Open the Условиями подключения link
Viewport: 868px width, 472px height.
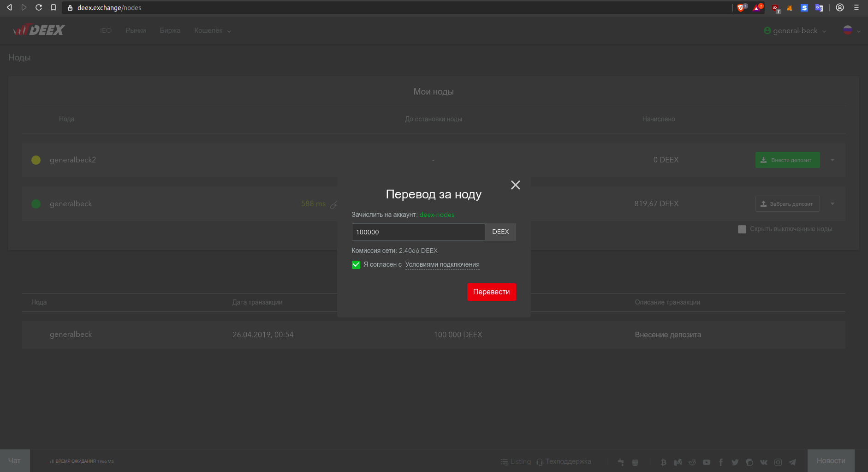coord(442,264)
